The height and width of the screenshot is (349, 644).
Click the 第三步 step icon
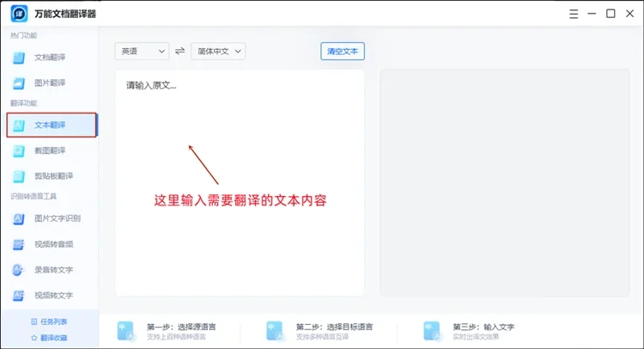[x=432, y=331]
